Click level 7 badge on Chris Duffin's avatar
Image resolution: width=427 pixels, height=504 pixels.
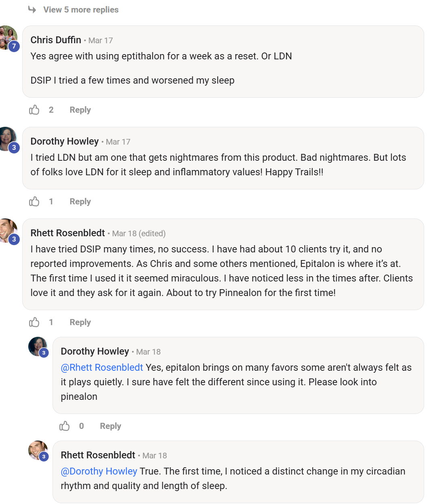click(14, 46)
